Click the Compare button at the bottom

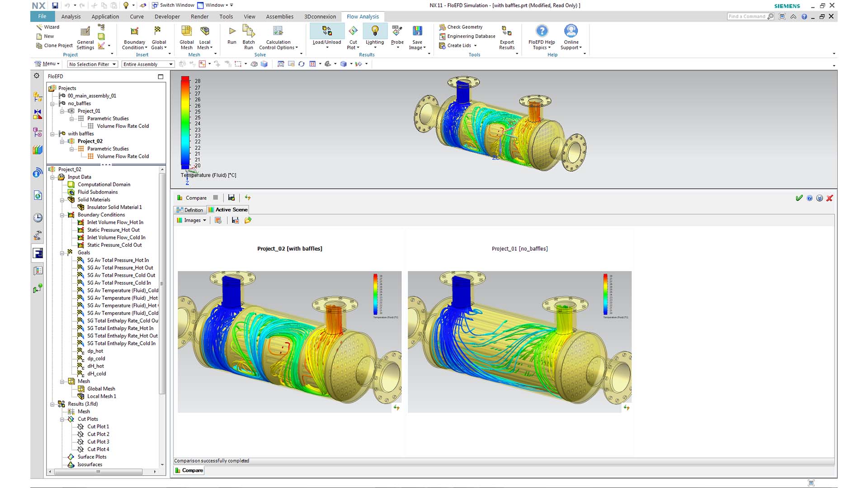click(x=189, y=470)
